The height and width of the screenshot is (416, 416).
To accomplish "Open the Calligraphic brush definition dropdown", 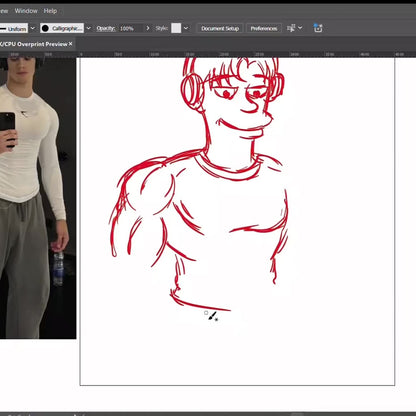I will 62,28.
